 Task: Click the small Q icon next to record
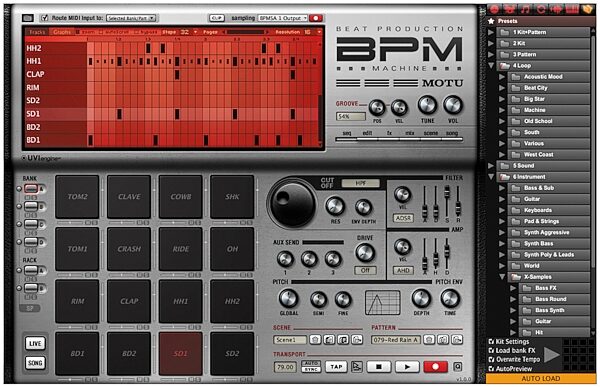click(457, 367)
